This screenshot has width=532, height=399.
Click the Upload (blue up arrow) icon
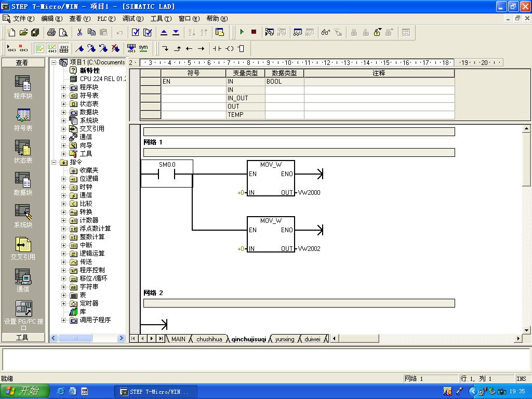(x=164, y=32)
